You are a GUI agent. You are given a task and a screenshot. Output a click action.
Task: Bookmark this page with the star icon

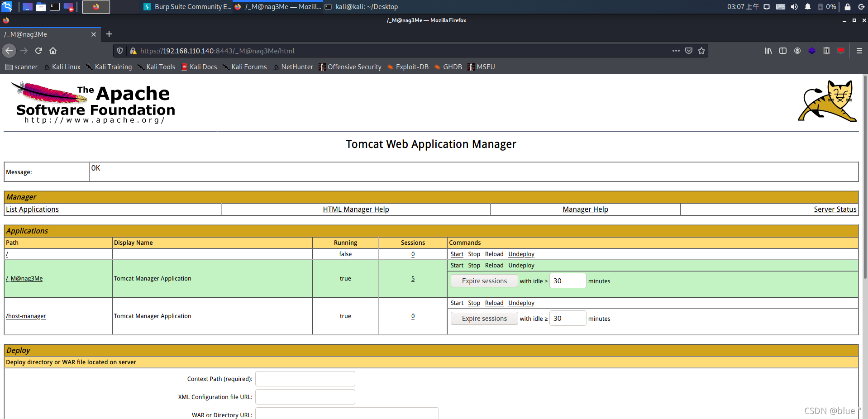(701, 51)
